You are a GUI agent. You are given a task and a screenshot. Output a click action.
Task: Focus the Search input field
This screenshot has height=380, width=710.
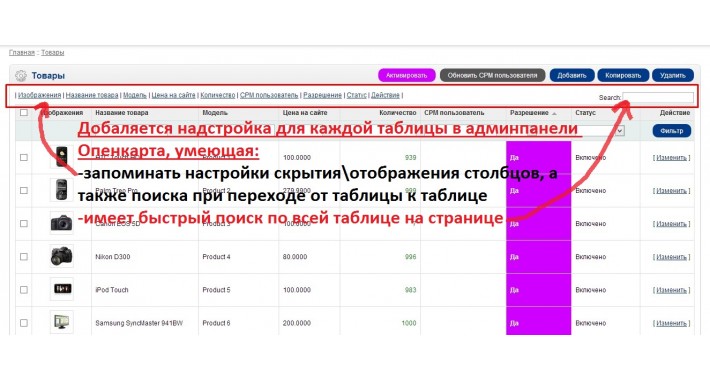(658, 97)
